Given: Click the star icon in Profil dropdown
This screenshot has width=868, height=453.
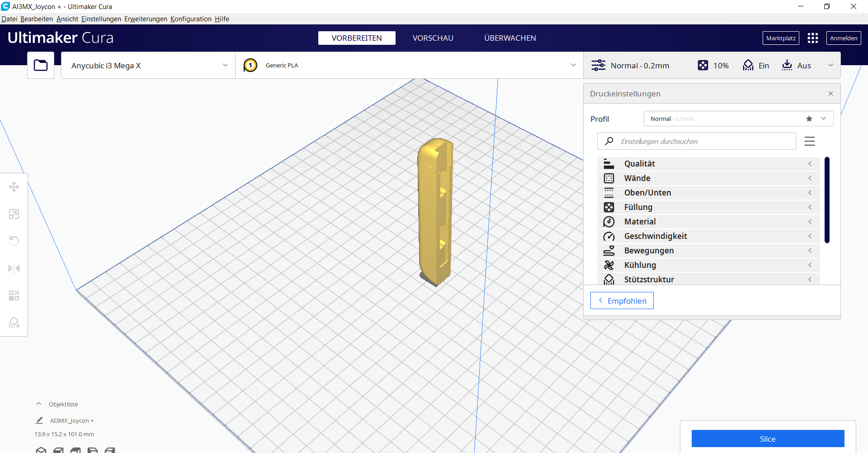Looking at the screenshot, I should pyautogui.click(x=809, y=119).
